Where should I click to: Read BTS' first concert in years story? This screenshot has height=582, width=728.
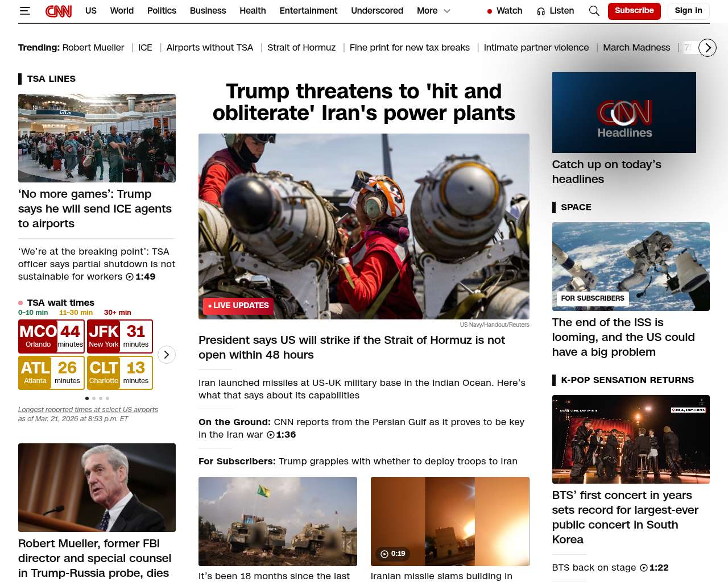pyautogui.click(x=625, y=517)
